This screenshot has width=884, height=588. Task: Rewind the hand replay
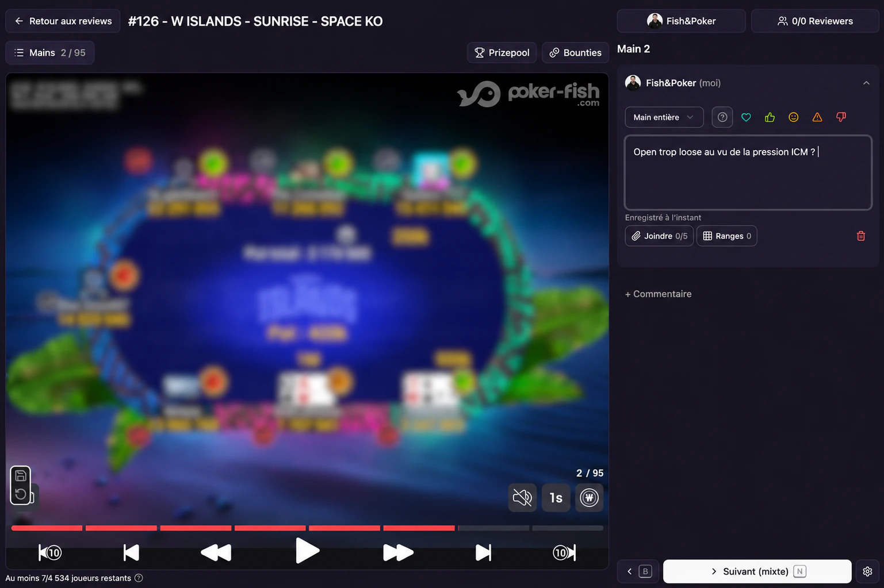216,552
